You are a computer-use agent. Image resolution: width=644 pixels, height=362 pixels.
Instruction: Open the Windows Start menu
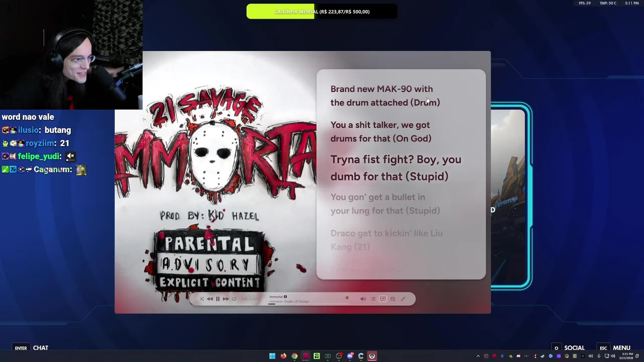pos(272,356)
